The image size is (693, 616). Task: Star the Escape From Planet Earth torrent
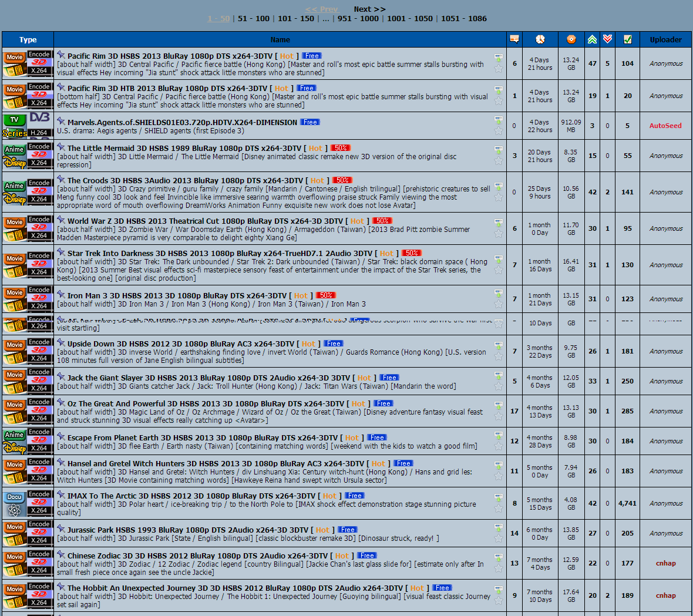pyautogui.click(x=499, y=447)
